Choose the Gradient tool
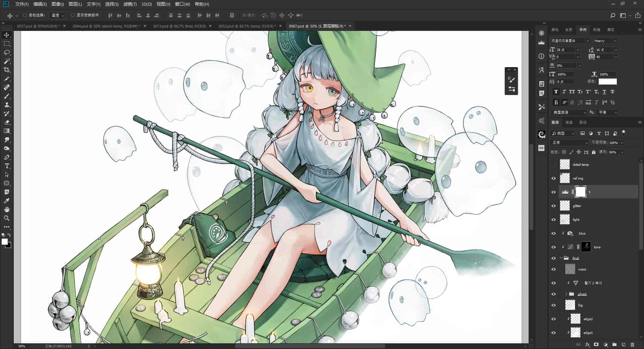The height and width of the screenshot is (349, 644). tap(7, 131)
